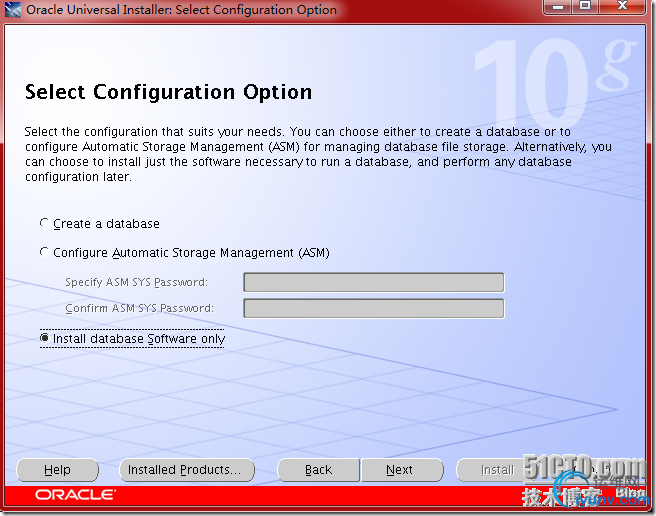
Task: Open Installed Products list
Action: click(x=187, y=470)
